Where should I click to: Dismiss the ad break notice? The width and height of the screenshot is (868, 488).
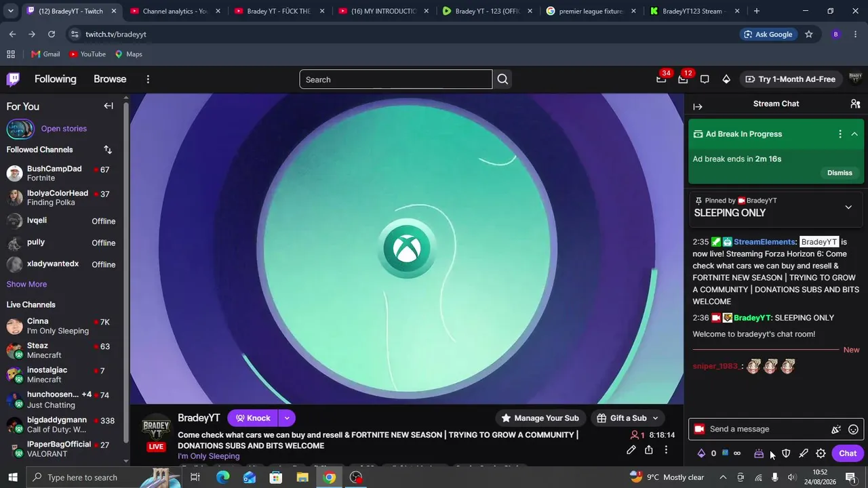coord(840,173)
